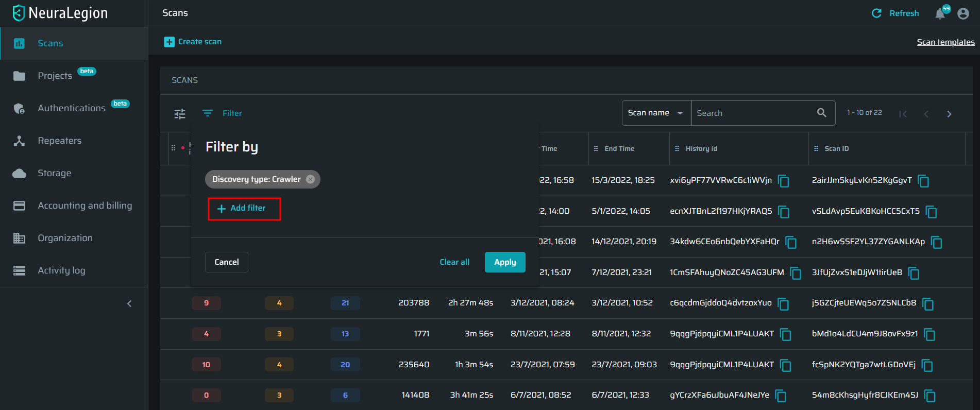Click the End Time column header
980x410 pixels.
(619, 148)
